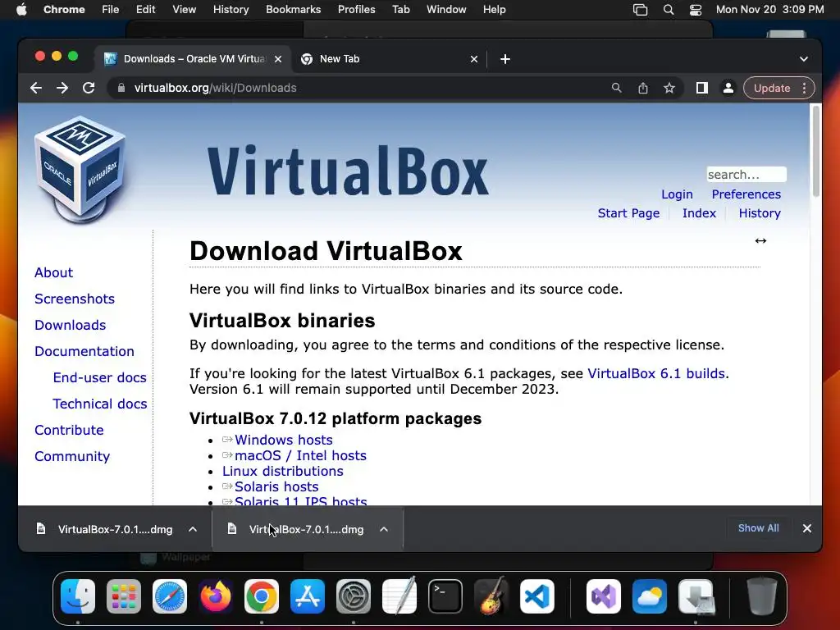Close the downloads bar
Image resolution: width=840 pixels, height=630 pixels.
click(x=807, y=528)
